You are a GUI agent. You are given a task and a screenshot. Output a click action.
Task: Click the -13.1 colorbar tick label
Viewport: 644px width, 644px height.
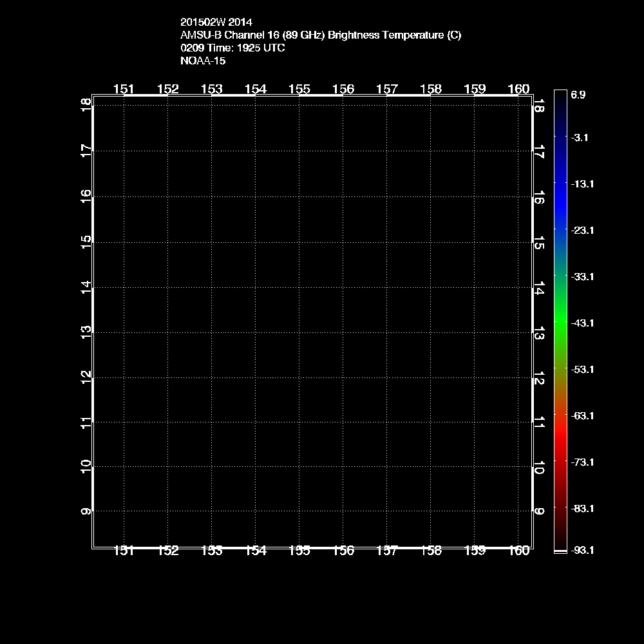click(x=582, y=184)
